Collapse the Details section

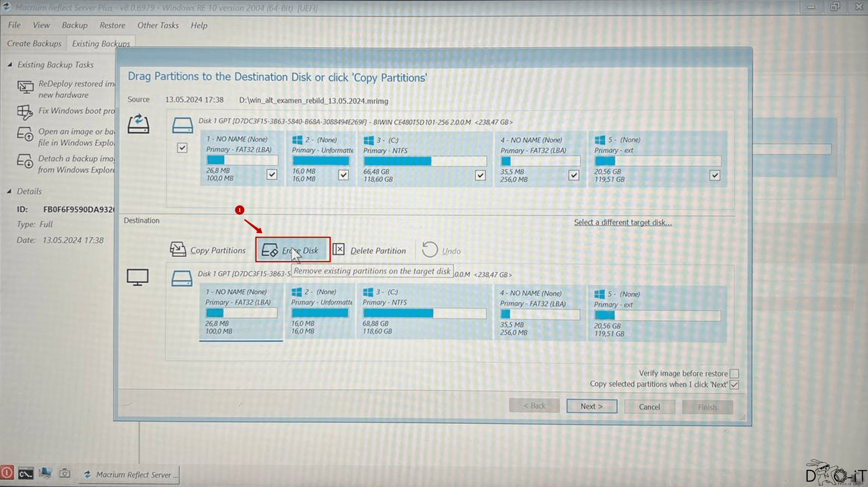pyautogui.click(x=9, y=191)
